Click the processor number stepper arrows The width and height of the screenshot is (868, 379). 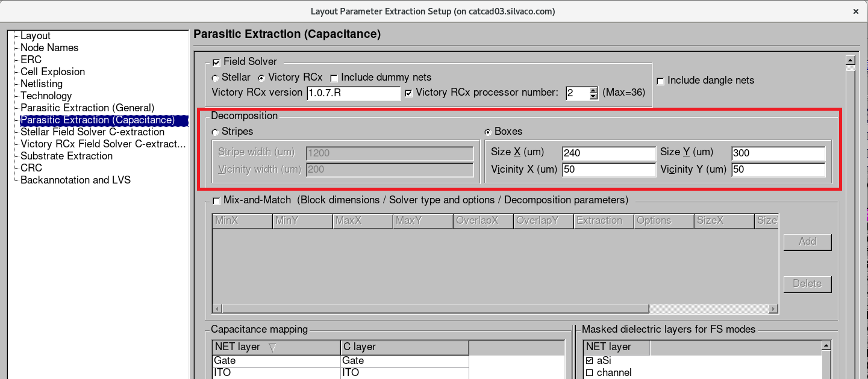tap(593, 93)
